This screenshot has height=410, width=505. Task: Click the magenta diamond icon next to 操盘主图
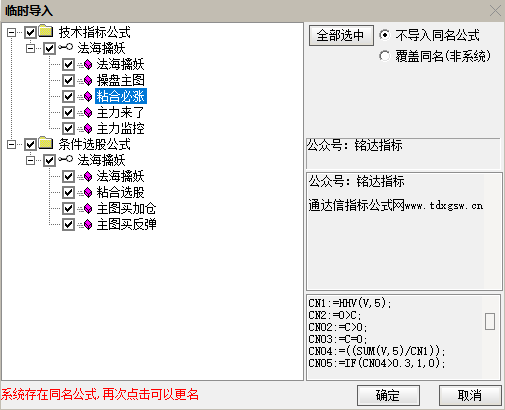[88, 80]
